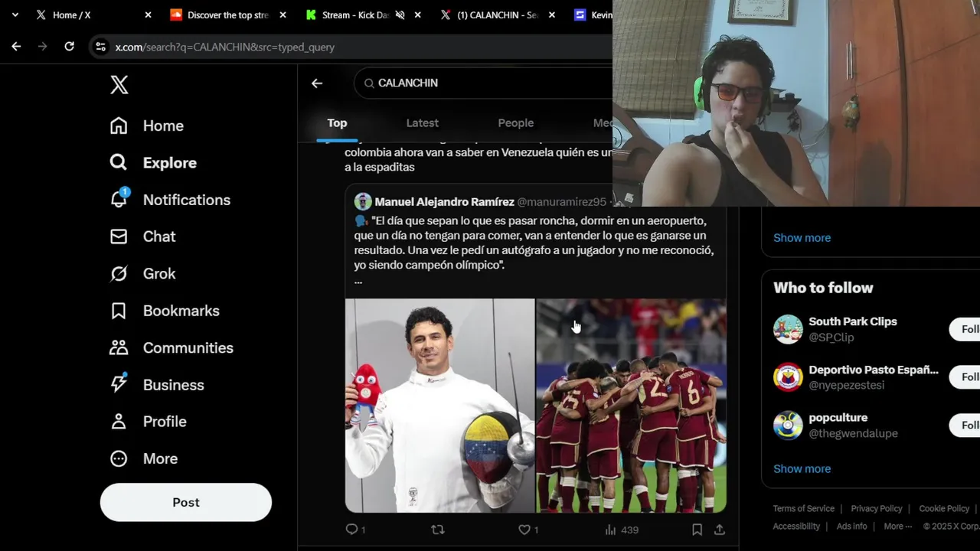View tweet analytics showing 439
The width and height of the screenshot is (980, 551).
622,530
